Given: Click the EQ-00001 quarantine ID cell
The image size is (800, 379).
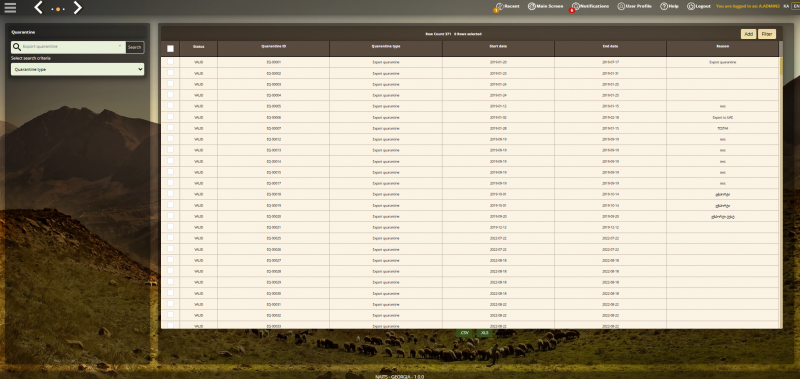Looking at the screenshot, I should pyautogui.click(x=273, y=62).
